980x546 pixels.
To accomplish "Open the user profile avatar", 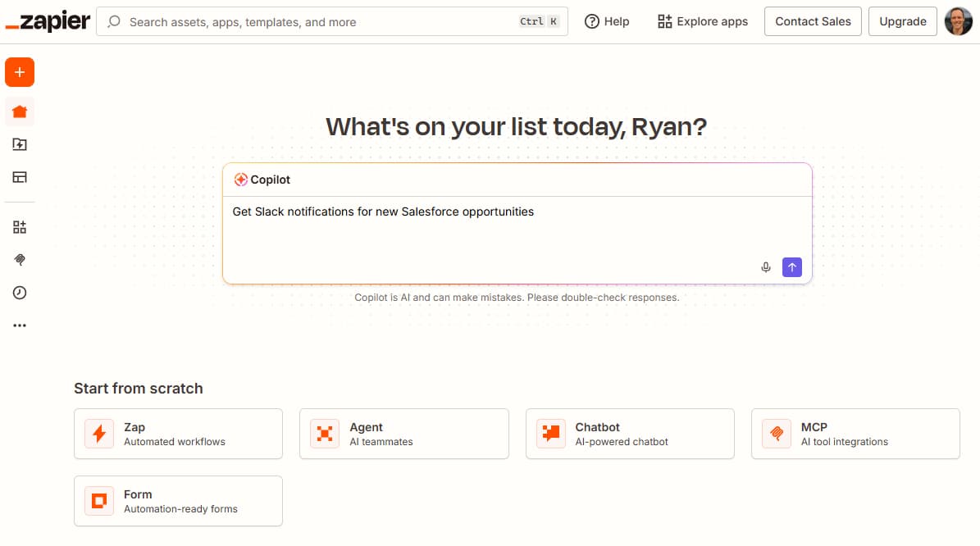I will [x=958, y=21].
